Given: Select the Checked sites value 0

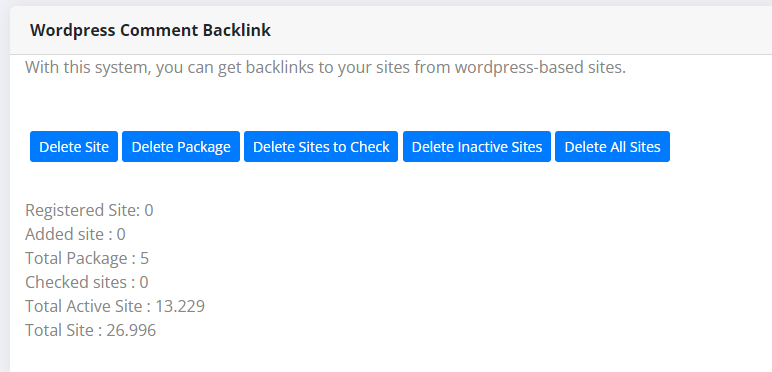Looking at the screenshot, I should tap(144, 282).
